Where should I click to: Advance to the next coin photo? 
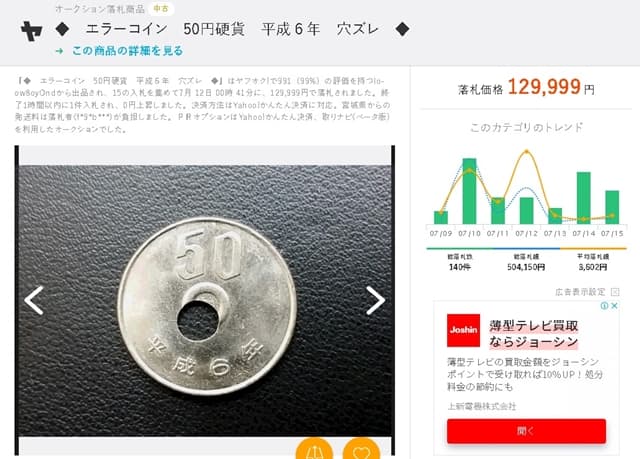[x=376, y=300]
